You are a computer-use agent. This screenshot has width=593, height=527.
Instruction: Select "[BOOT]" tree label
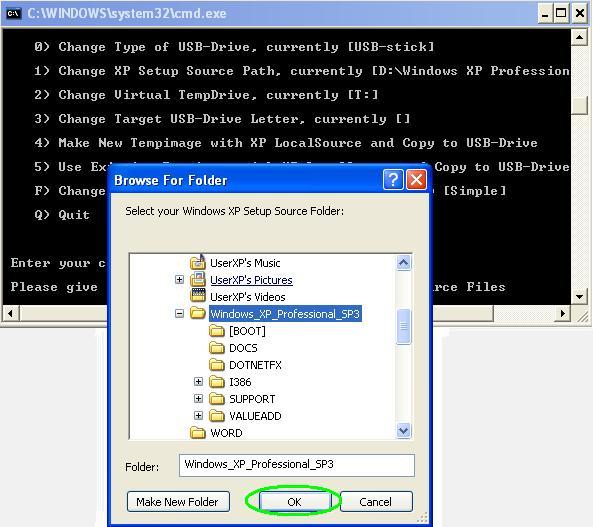(247, 331)
